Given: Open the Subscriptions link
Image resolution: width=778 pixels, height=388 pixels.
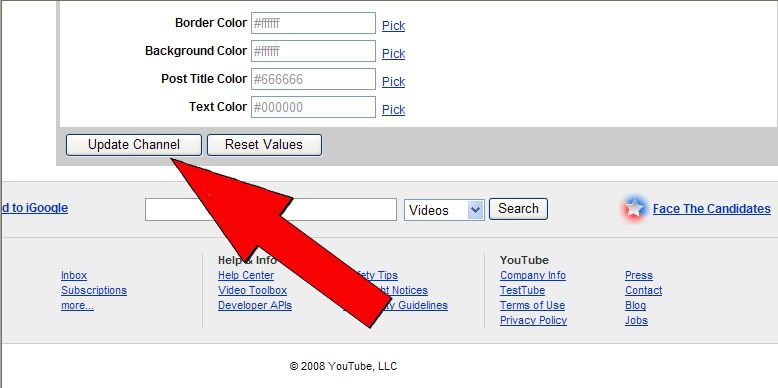Looking at the screenshot, I should click(94, 290).
